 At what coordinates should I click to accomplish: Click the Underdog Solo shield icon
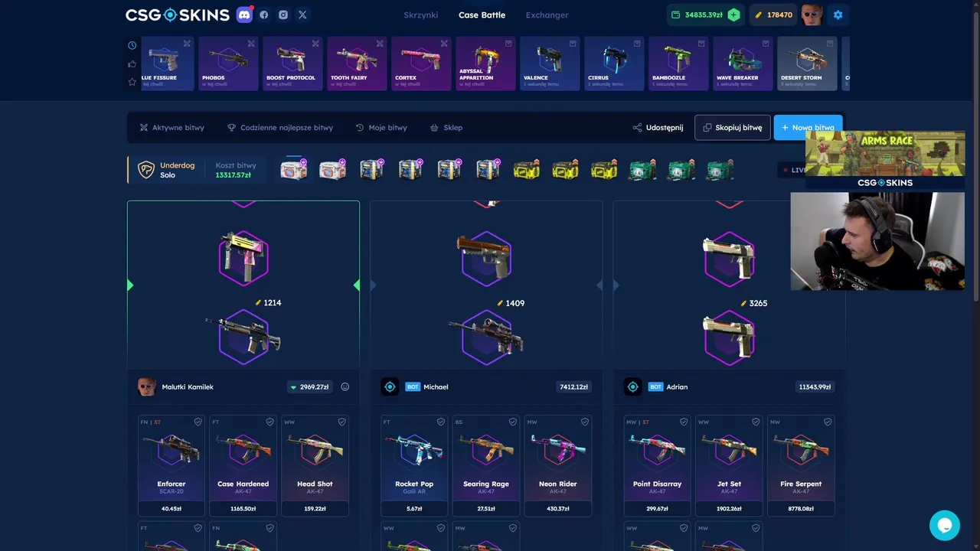145,170
